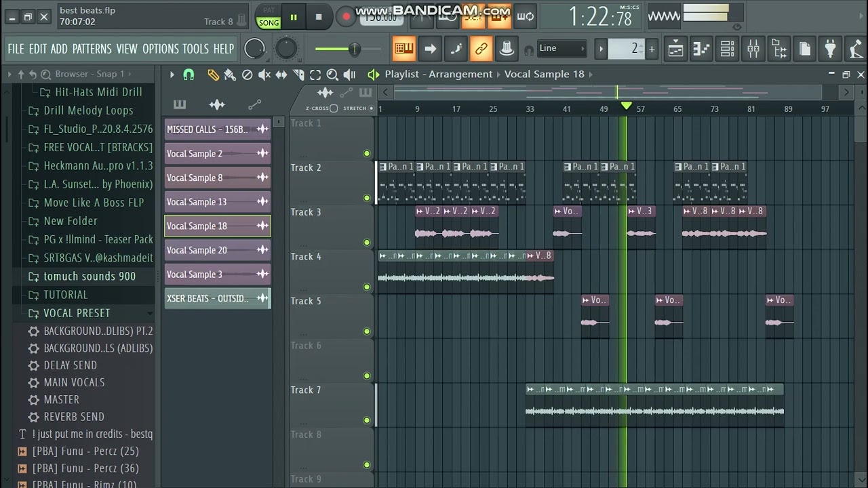Viewport: 868px width, 488px height.
Task: Open the piano roll view icon
Action: coord(701,49)
